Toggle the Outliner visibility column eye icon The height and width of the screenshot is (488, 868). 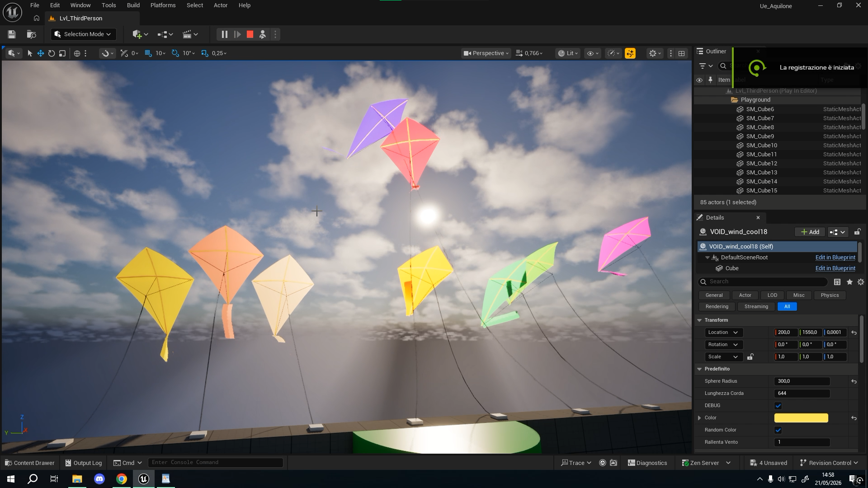click(699, 80)
